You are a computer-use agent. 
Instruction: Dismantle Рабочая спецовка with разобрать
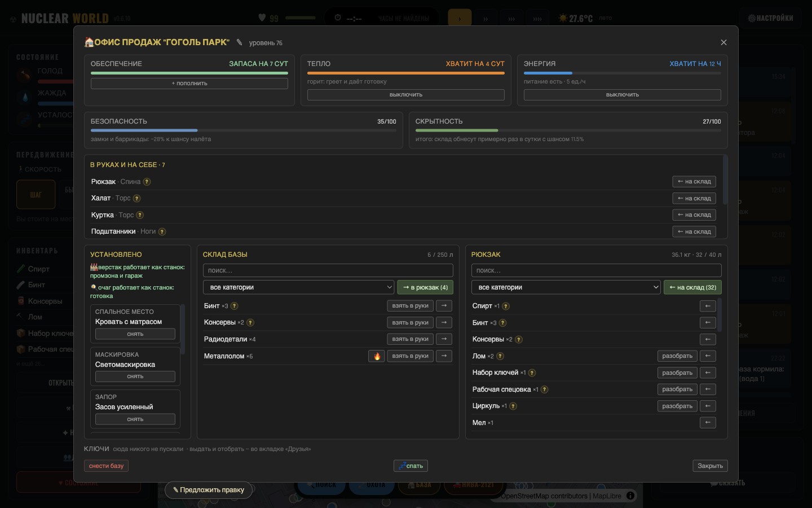677,389
